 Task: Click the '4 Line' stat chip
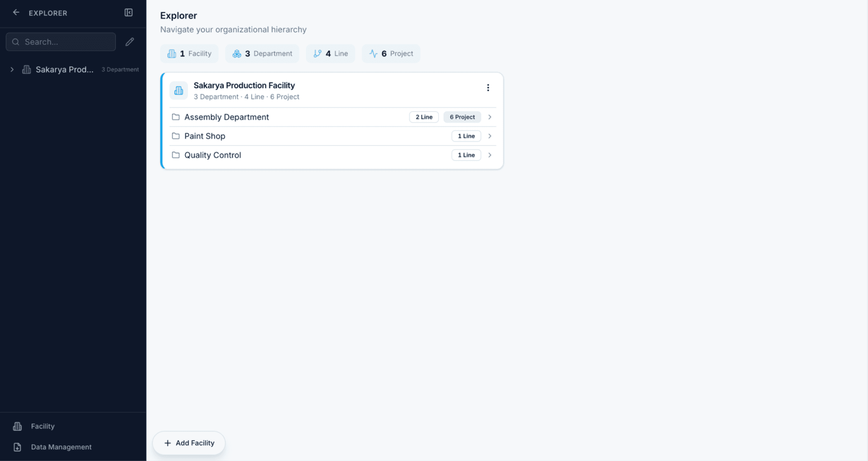pos(330,54)
